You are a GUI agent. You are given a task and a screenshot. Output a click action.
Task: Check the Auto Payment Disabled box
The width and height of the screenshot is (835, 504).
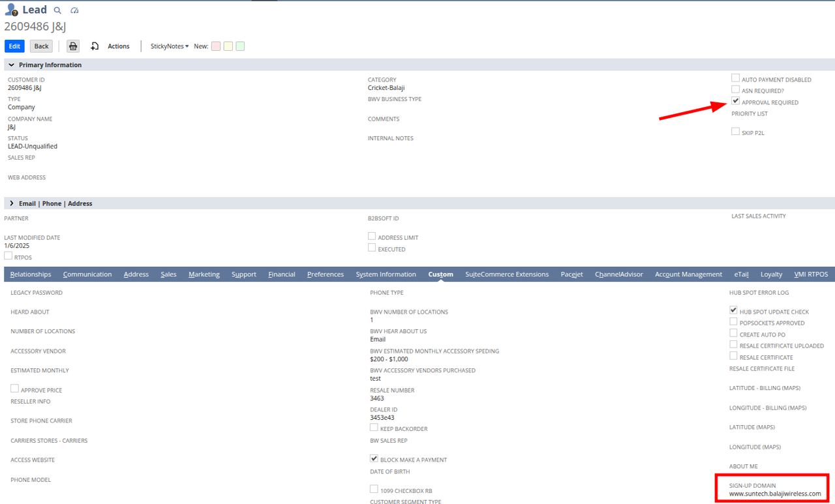point(735,78)
